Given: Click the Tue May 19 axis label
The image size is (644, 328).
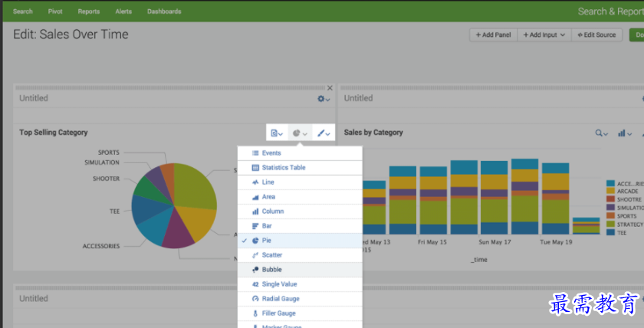Looking at the screenshot, I should [x=556, y=242].
